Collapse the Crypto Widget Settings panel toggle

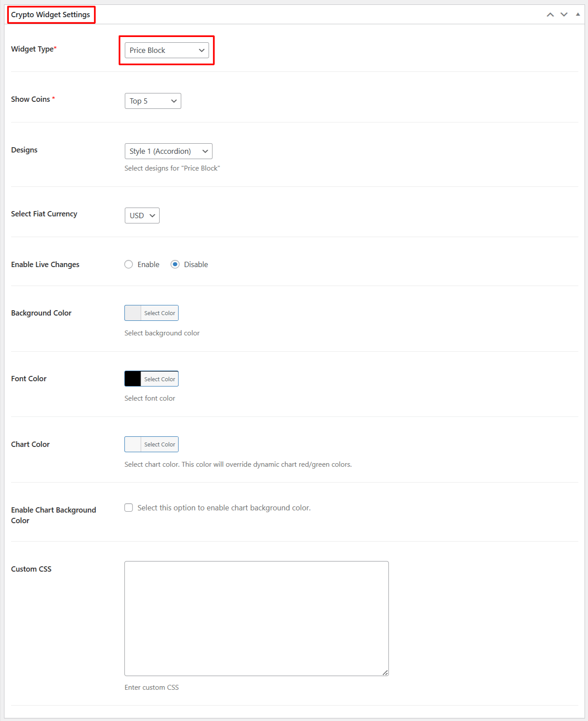(x=577, y=15)
